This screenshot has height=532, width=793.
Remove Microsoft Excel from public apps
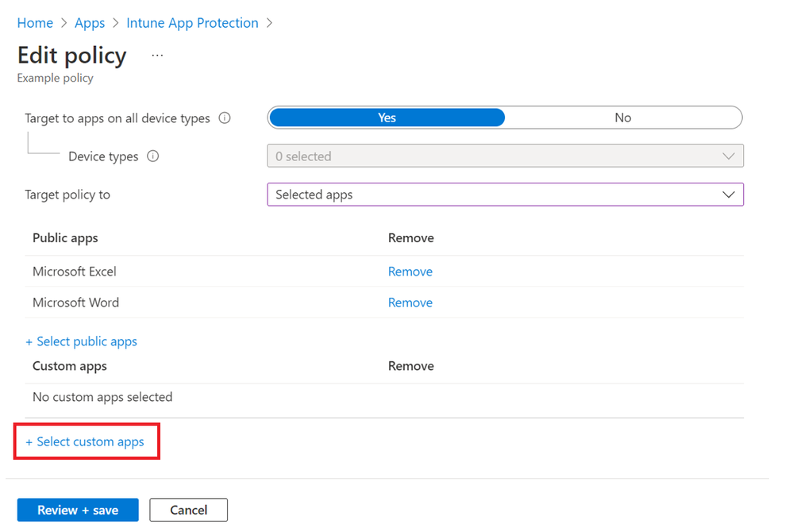[410, 272]
